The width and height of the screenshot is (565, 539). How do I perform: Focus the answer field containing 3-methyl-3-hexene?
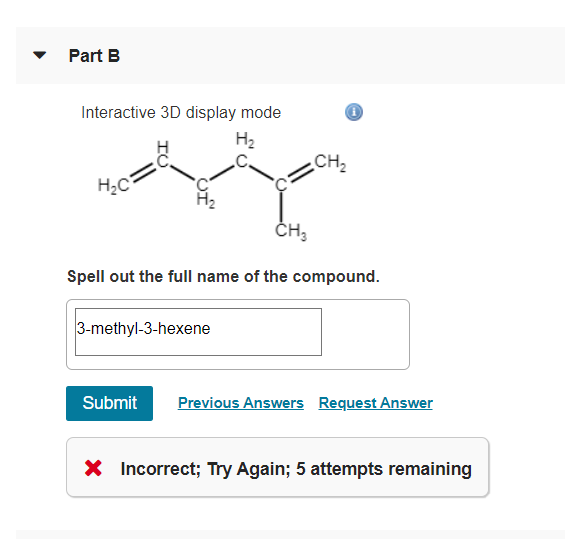[x=198, y=332]
